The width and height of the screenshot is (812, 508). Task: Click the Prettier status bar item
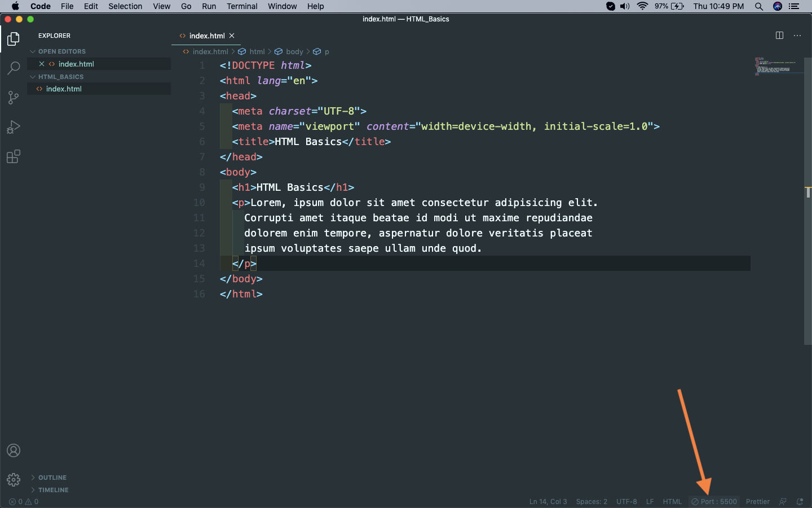[x=757, y=501]
